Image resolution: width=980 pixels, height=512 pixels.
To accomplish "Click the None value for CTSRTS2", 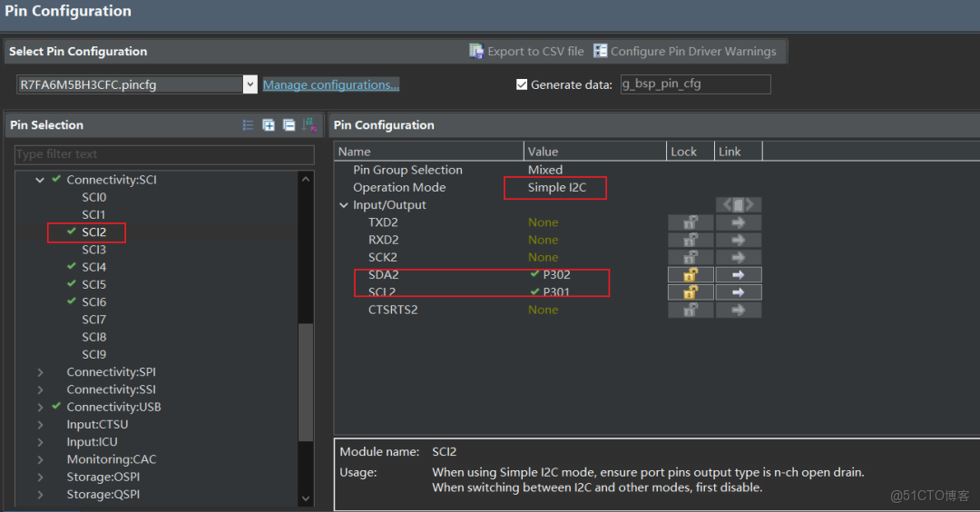I will pos(544,310).
